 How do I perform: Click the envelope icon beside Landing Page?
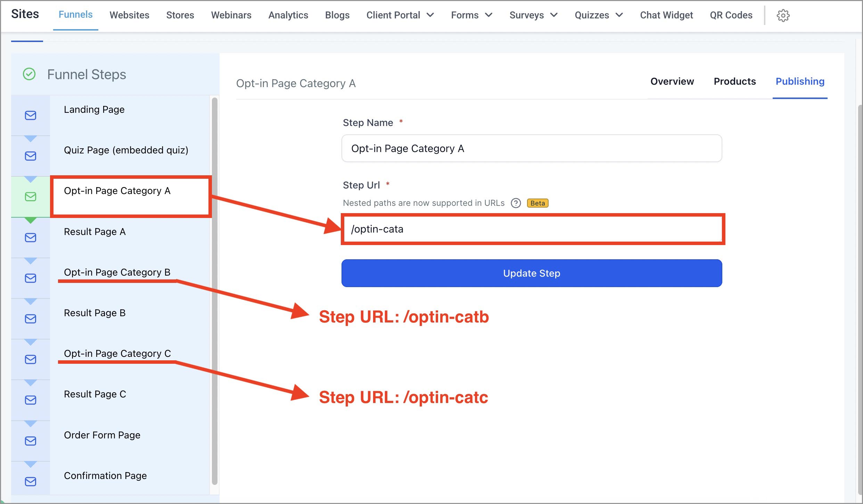pyautogui.click(x=31, y=115)
